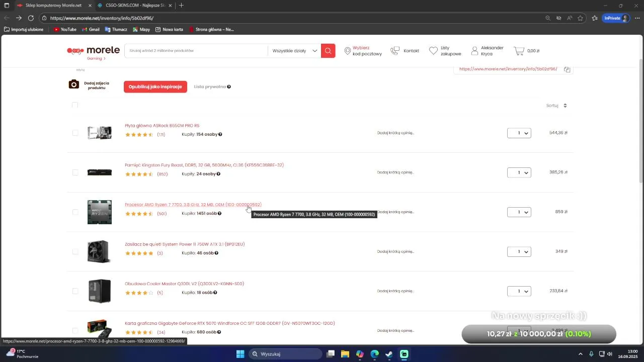Toggle the select-all checkbox above list
The width and height of the screenshot is (644, 362).
(x=75, y=105)
